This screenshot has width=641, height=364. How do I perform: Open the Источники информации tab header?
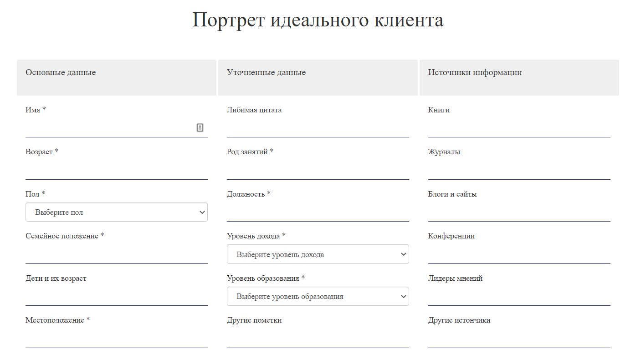coord(519,77)
